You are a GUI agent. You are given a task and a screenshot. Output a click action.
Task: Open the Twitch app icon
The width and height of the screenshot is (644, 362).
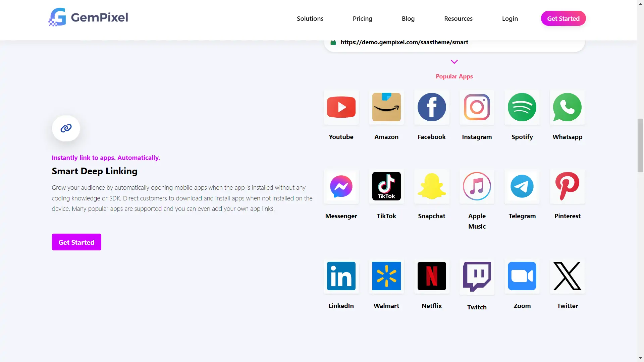[x=477, y=276]
